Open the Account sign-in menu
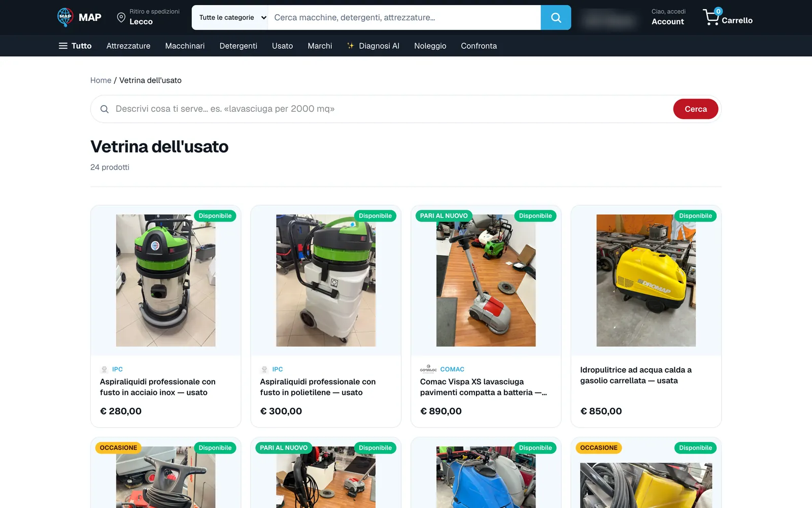Screen dimensions: 812x508 click(x=668, y=17)
